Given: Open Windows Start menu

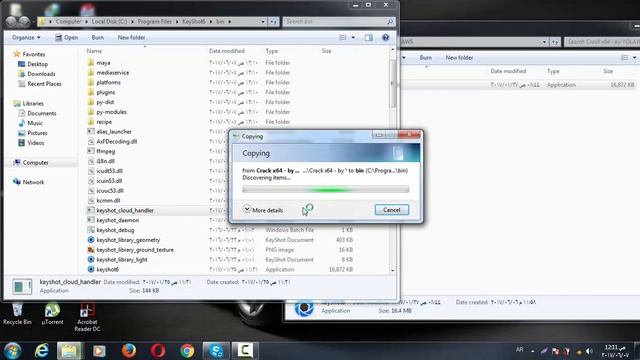Looking at the screenshot, I should click(x=12, y=351).
